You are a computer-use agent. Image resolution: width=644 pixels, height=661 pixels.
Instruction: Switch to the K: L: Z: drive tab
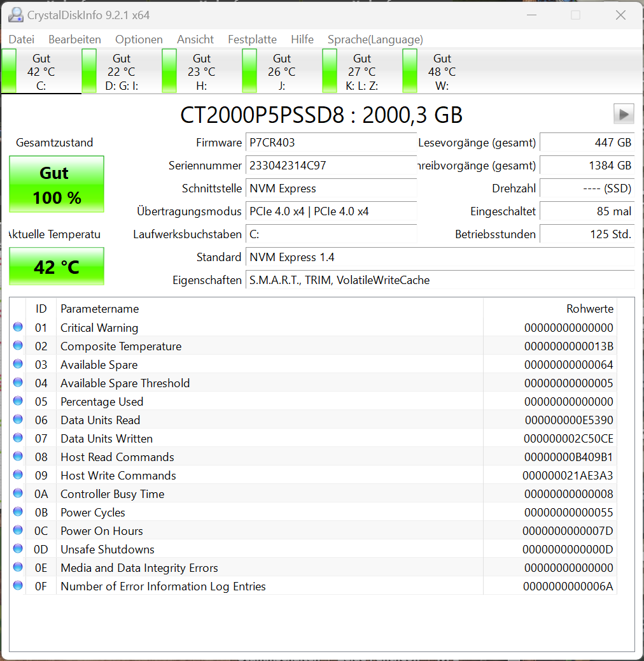(362, 71)
